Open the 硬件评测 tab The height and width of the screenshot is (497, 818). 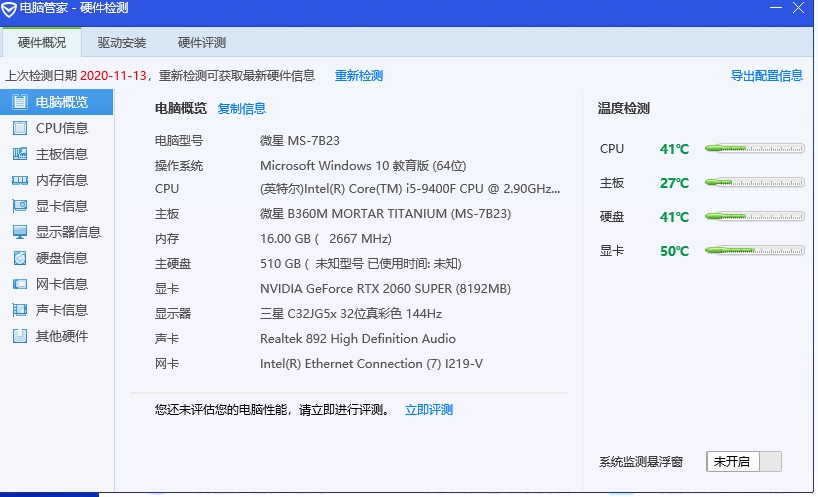coord(202,43)
